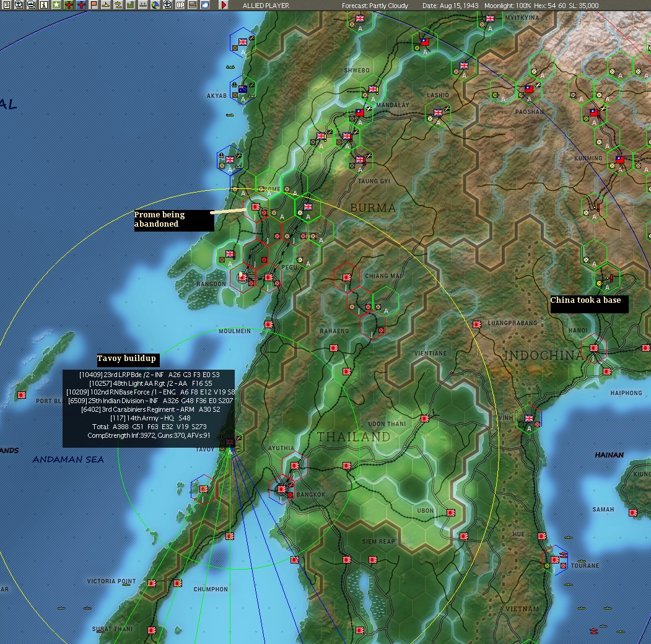The image size is (651, 644).
Task: Select the British unit at Tavoy
Action: (230, 442)
